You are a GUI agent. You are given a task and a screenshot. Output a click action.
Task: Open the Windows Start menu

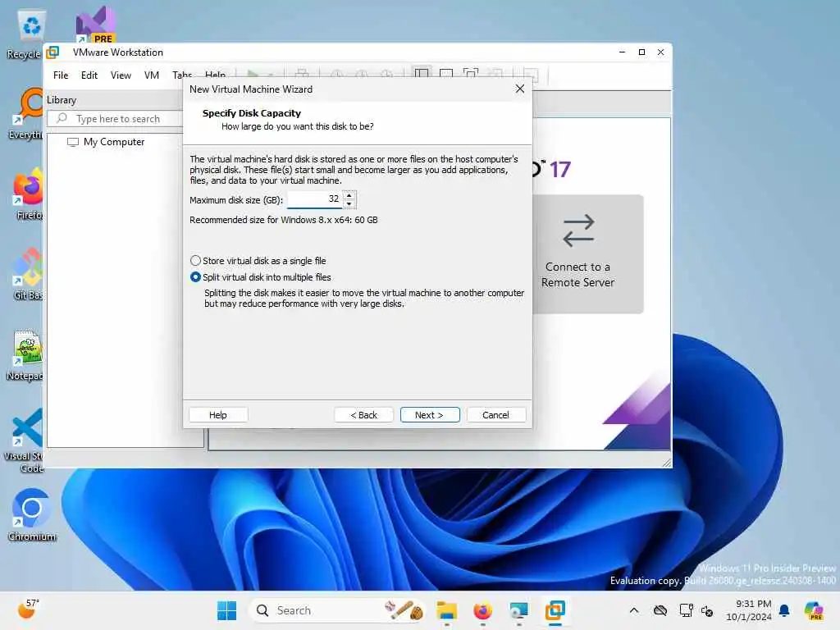tap(226, 610)
